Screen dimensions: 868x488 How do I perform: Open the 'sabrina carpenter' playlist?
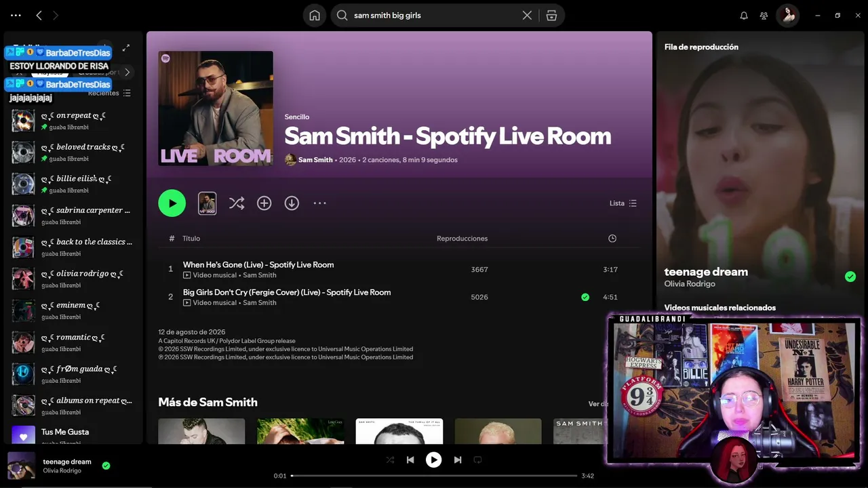tap(73, 216)
